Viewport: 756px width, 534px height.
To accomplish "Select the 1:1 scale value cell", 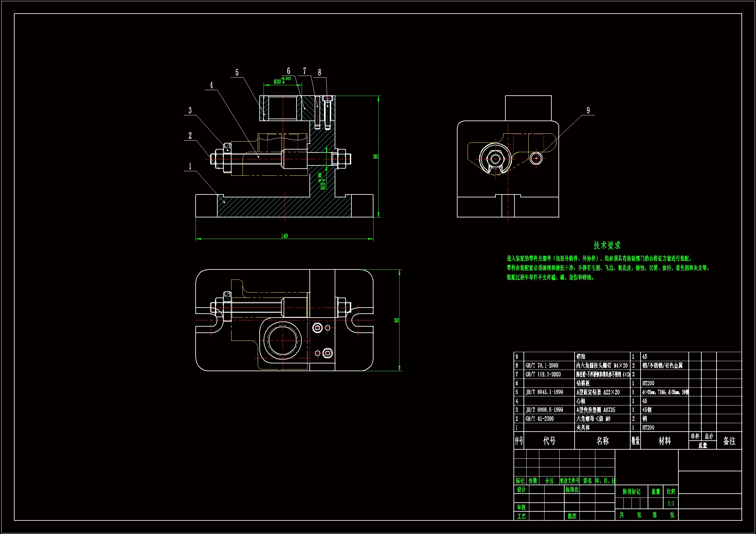I will click(x=671, y=504).
